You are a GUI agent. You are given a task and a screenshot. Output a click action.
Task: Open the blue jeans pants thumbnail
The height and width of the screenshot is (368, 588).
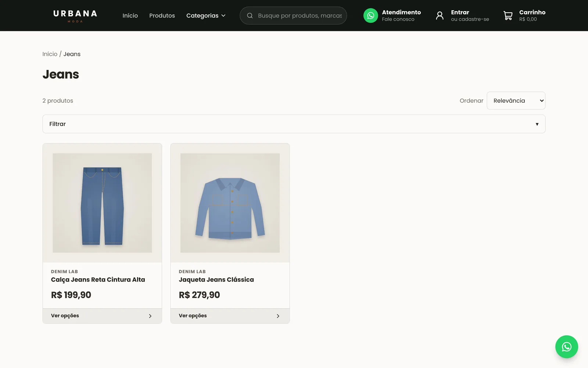[102, 203]
